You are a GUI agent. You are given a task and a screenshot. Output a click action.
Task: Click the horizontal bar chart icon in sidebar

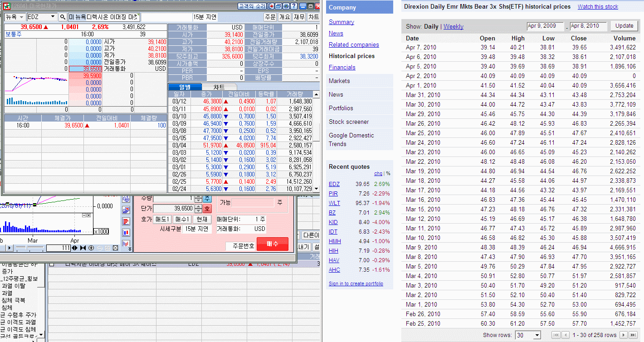pyautogui.click(x=126, y=221)
